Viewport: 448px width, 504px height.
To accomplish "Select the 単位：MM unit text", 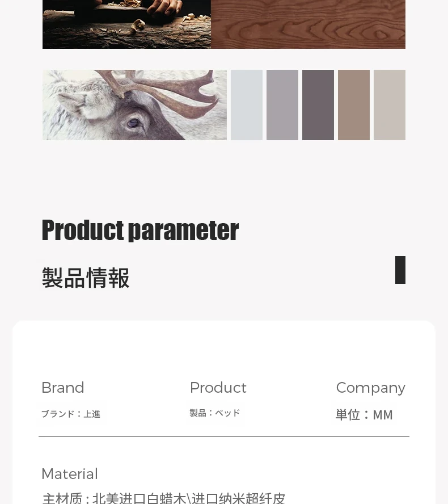I will click(x=364, y=415).
